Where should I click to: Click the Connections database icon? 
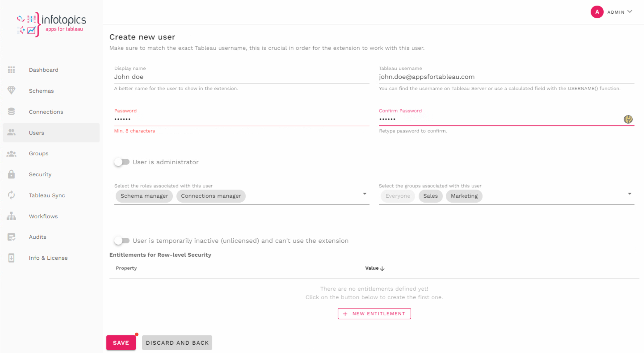pos(11,112)
